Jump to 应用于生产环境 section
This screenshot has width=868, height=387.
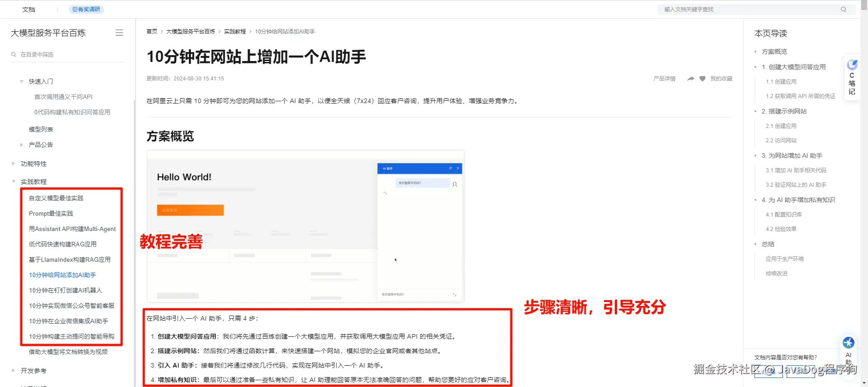784,259
